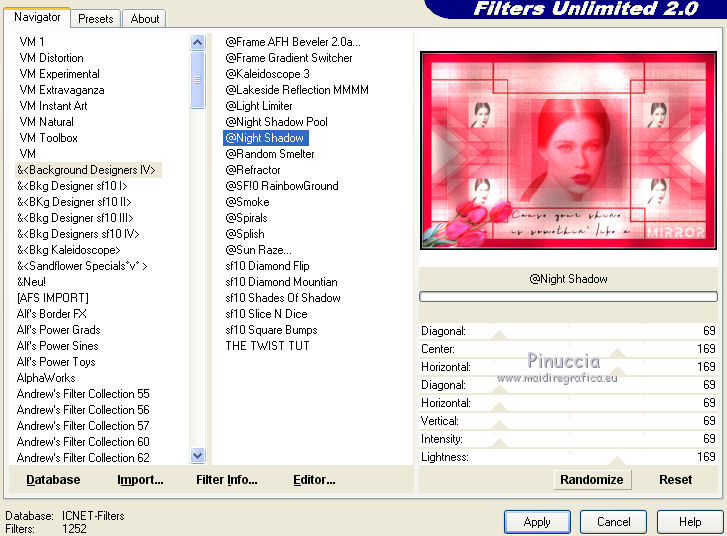Select Alf's Border FX category
727x536 pixels.
pos(51,314)
